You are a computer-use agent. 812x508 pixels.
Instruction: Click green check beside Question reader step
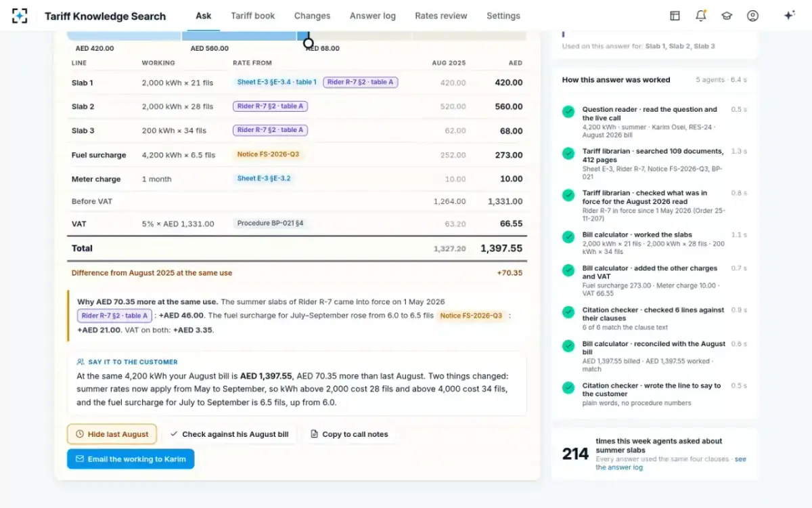(x=568, y=112)
